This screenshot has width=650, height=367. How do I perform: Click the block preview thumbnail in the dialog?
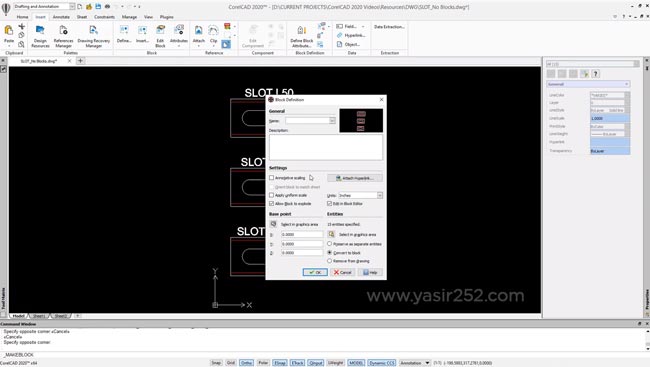click(361, 121)
